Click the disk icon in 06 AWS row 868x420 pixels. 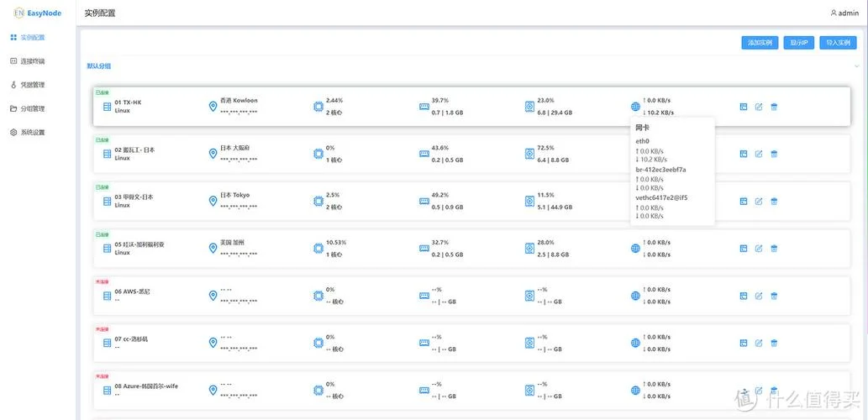(529, 296)
